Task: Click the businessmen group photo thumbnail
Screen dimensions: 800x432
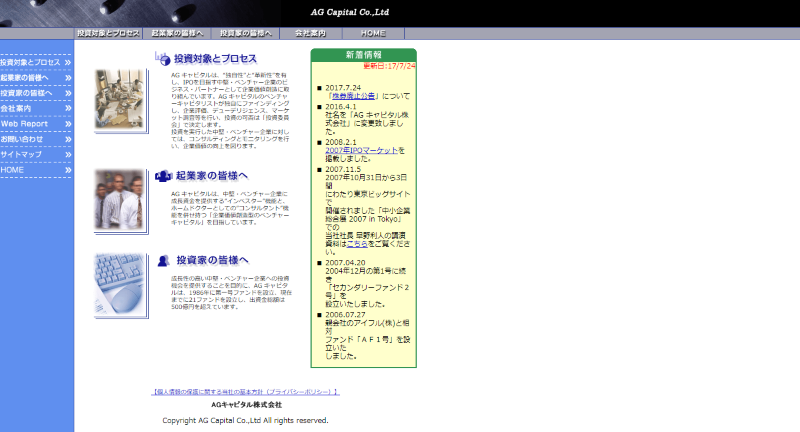Action: (121, 201)
